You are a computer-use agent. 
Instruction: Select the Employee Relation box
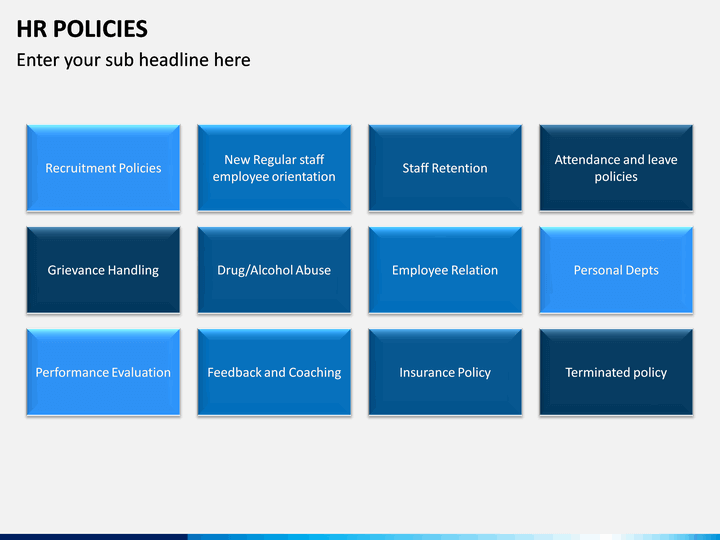point(445,270)
